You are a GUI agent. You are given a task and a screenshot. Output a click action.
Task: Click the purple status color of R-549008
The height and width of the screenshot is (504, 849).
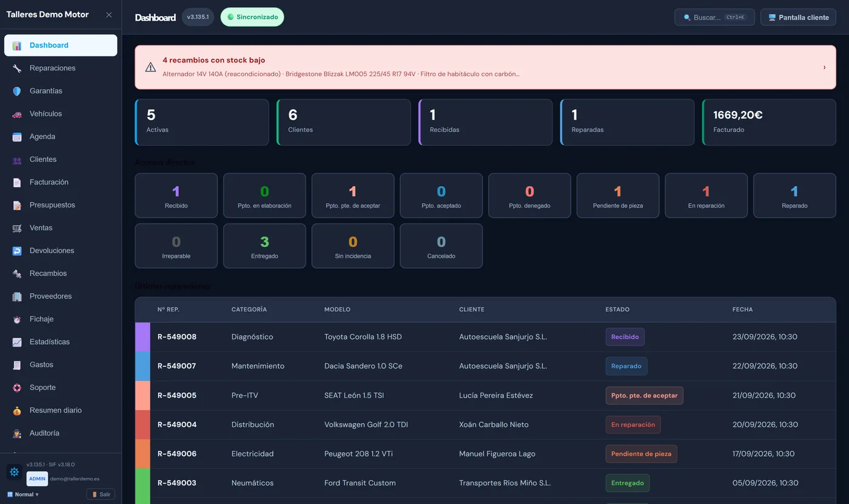click(x=143, y=337)
